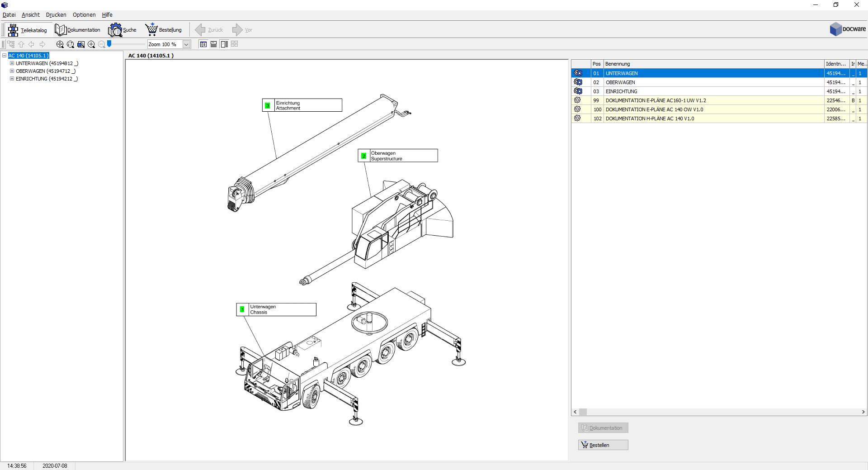Image resolution: width=868 pixels, height=470 pixels.
Task: Open the Datei menu
Action: (x=9, y=15)
